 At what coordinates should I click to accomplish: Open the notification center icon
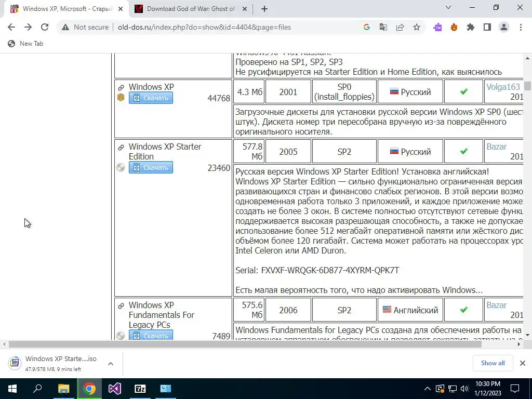click(515, 389)
